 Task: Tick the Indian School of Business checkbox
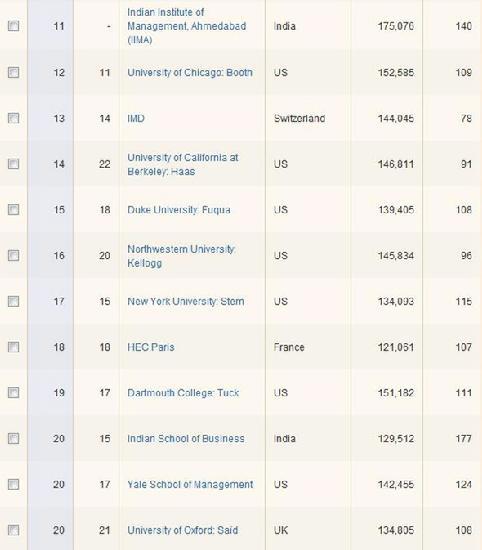(13, 439)
